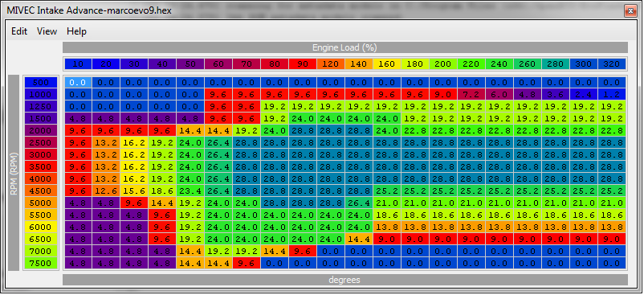The height and width of the screenshot is (295, 644).
Task: Select the 25.2 cell at 4500 RPM, load 320
Action: [612, 191]
